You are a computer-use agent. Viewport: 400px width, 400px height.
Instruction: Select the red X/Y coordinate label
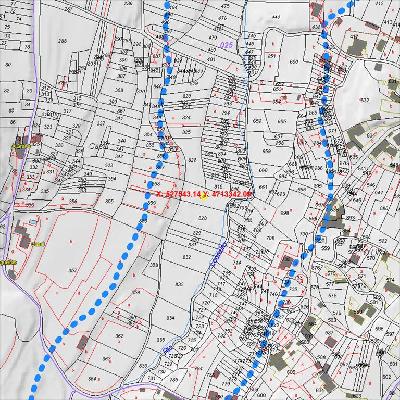204,194
